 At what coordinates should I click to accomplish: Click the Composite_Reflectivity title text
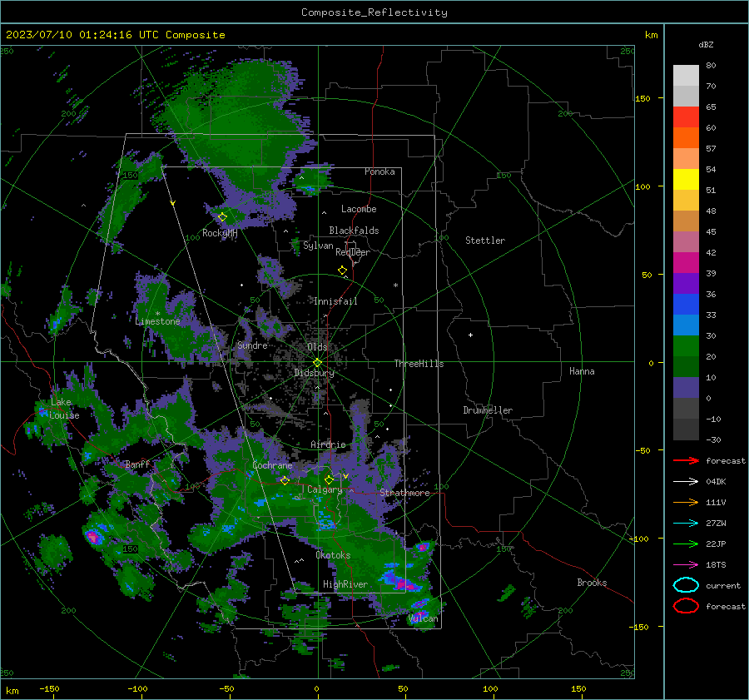(374, 12)
